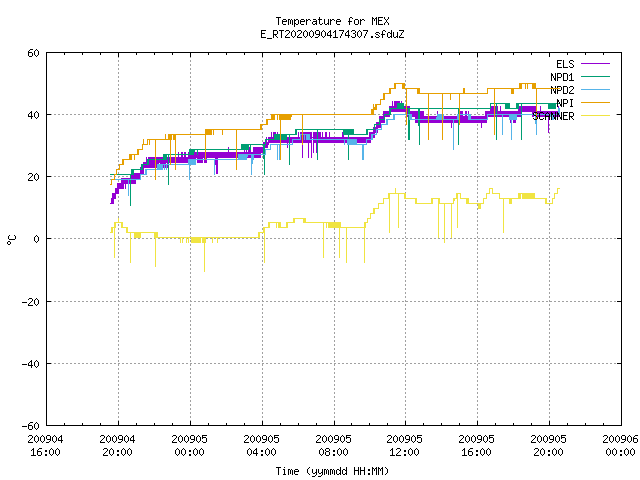Click the x-axis label 'Time (yymmdd HH:MM)'

pyautogui.click(x=332, y=471)
